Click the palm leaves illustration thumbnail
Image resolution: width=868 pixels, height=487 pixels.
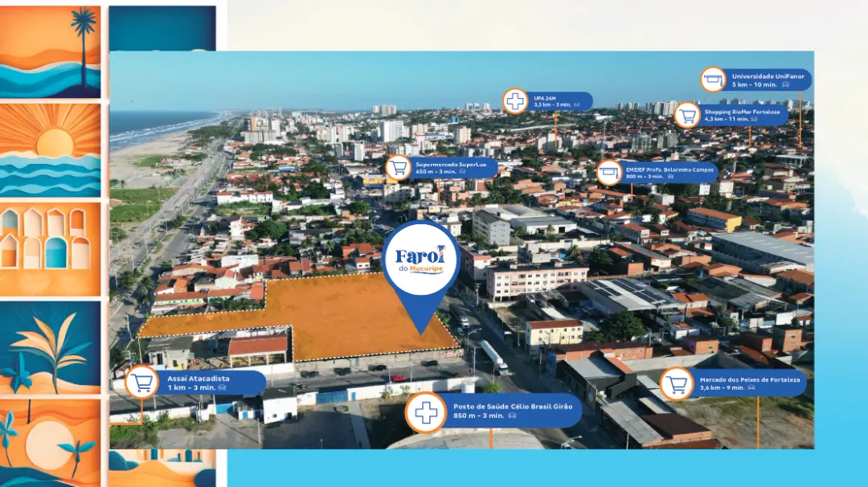[51, 347]
